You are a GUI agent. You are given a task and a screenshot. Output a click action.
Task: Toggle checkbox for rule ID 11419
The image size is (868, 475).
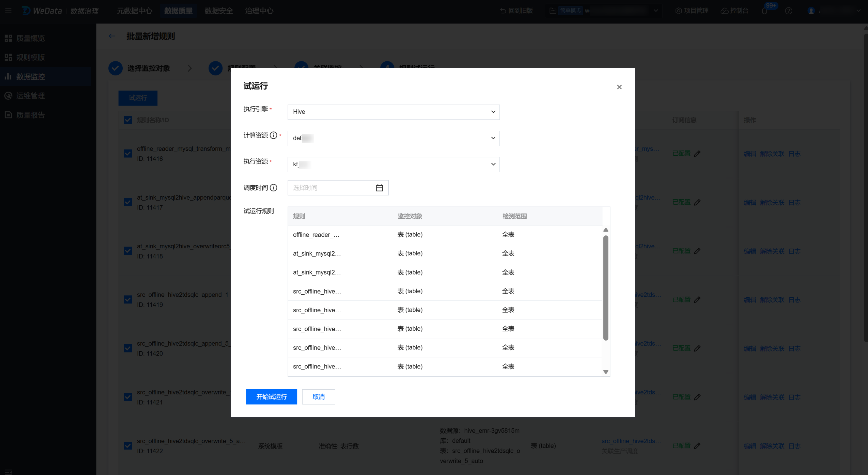click(128, 299)
